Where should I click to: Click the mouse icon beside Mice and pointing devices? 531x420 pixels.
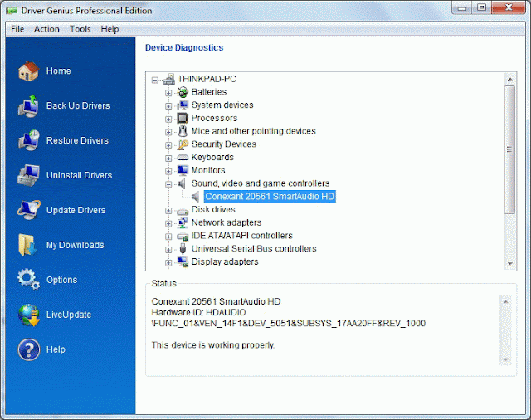click(x=183, y=131)
